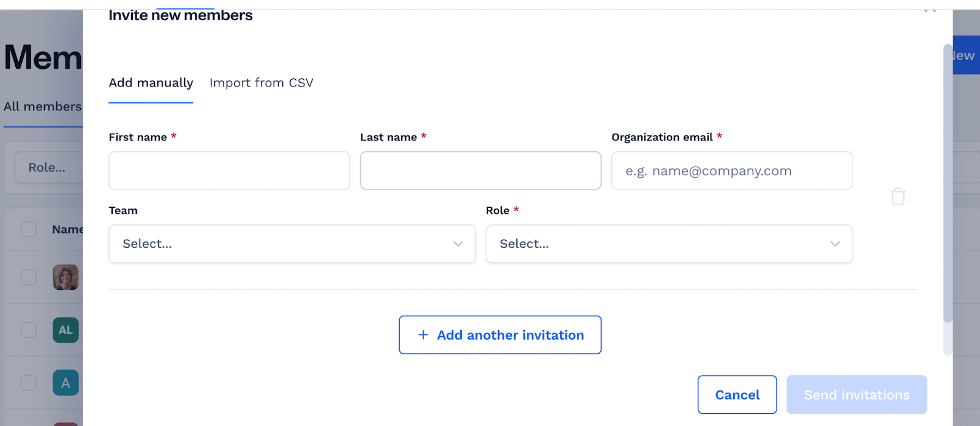Viewport: 980px width, 426px height.
Task: Check the box for the A member
Action: tap(29, 383)
